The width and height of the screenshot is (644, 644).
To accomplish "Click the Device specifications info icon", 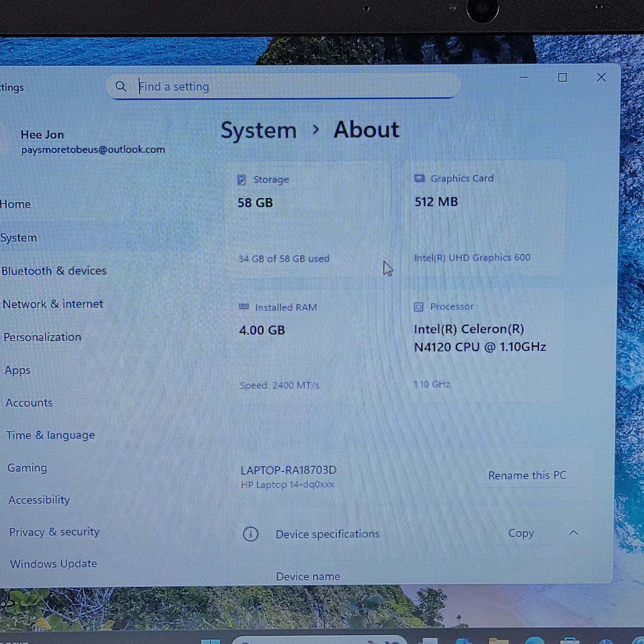I will (250, 534).
